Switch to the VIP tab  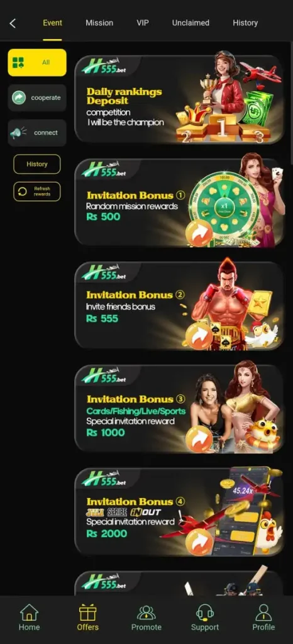click(143, 23)
